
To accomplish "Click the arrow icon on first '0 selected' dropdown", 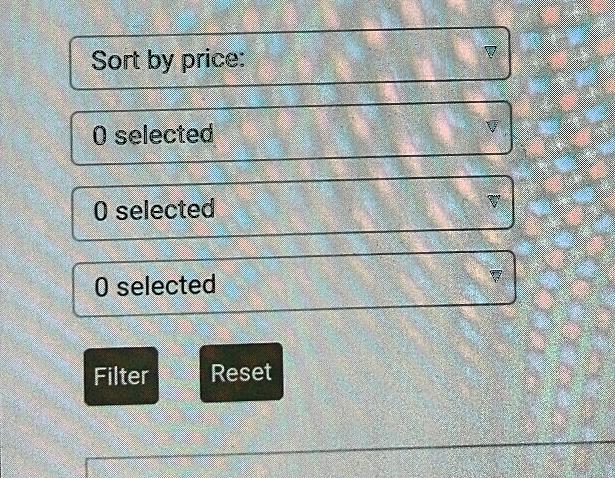I will pyautogui.click(x=491, y=127).
